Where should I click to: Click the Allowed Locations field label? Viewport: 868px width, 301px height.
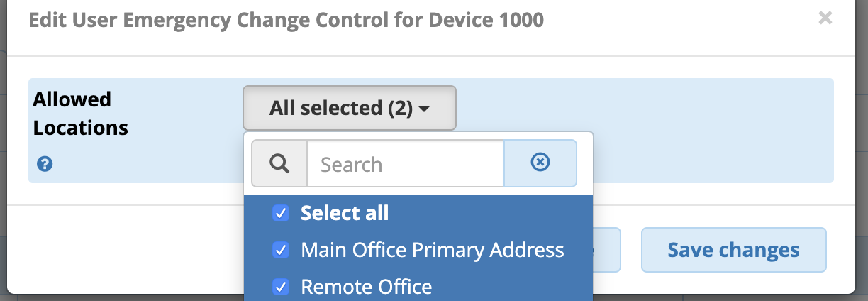point(79,113)
